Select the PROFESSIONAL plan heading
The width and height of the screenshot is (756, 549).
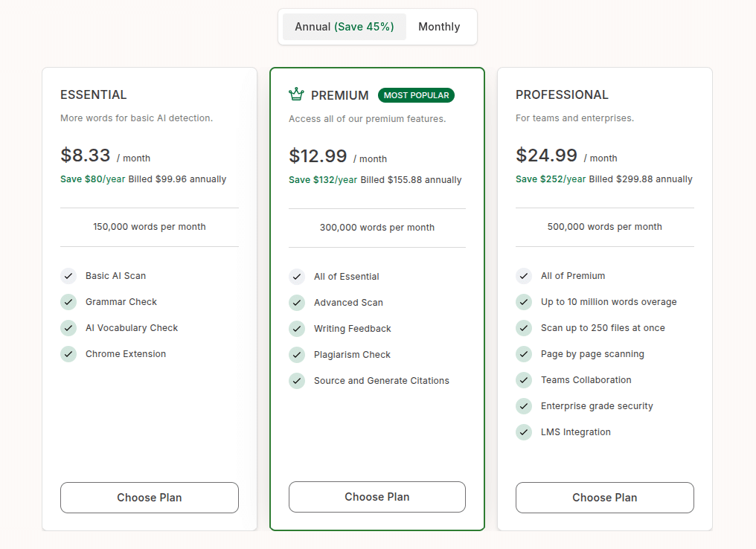(562, 94)
